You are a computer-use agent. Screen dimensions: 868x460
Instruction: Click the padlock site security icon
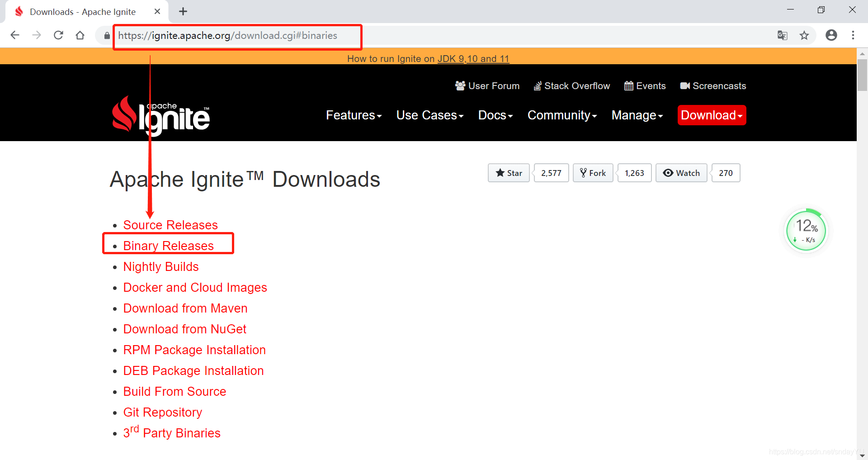coord(107,35)
